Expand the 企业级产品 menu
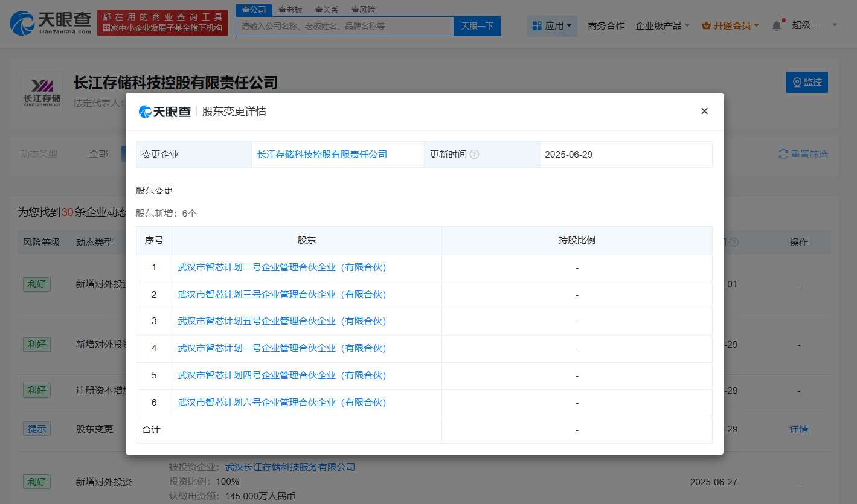Image resolution: width=857 pixels, height=504 pixels. [662, 25]
